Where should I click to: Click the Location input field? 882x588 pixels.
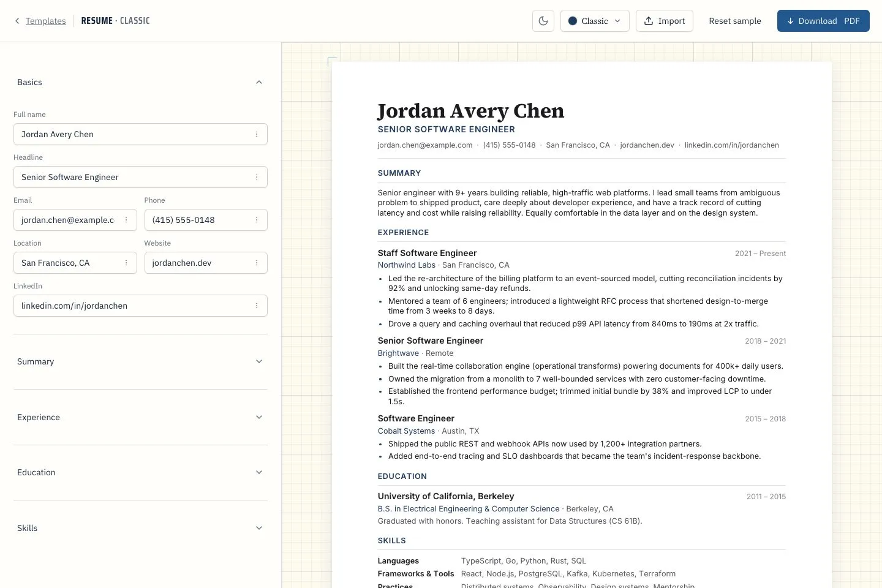coord(75,263)
